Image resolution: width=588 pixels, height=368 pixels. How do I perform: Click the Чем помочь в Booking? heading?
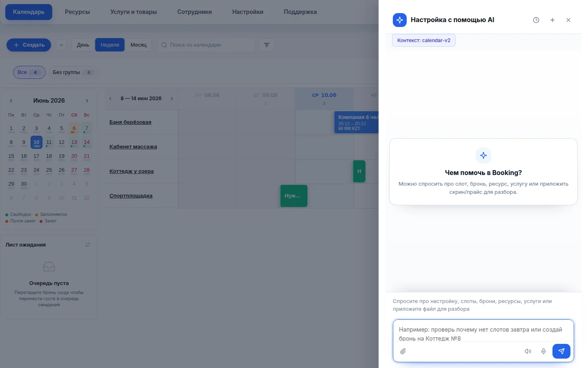coord(483,173)
